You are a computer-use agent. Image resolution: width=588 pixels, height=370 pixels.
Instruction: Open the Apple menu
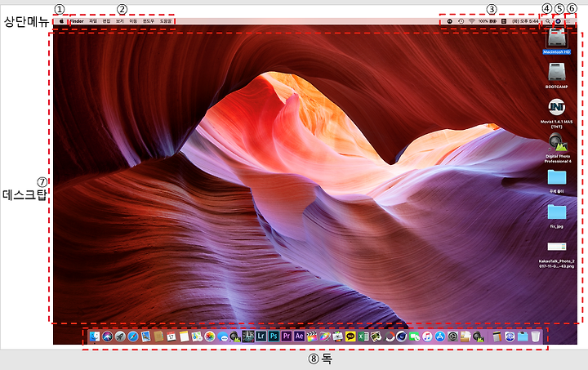(61, 21)
